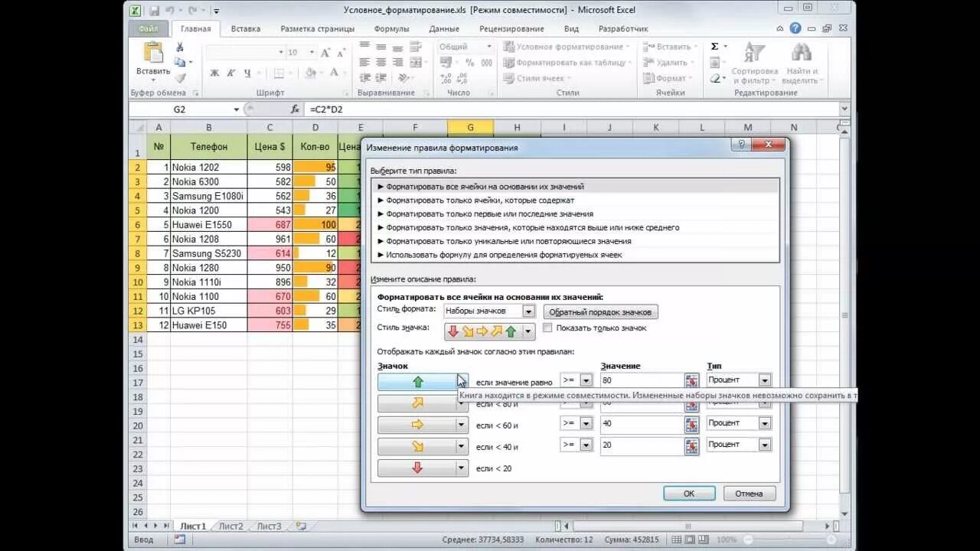Open the Процент type dropdown for value 20
980x551 pixels.
click(x=764, y=445)
